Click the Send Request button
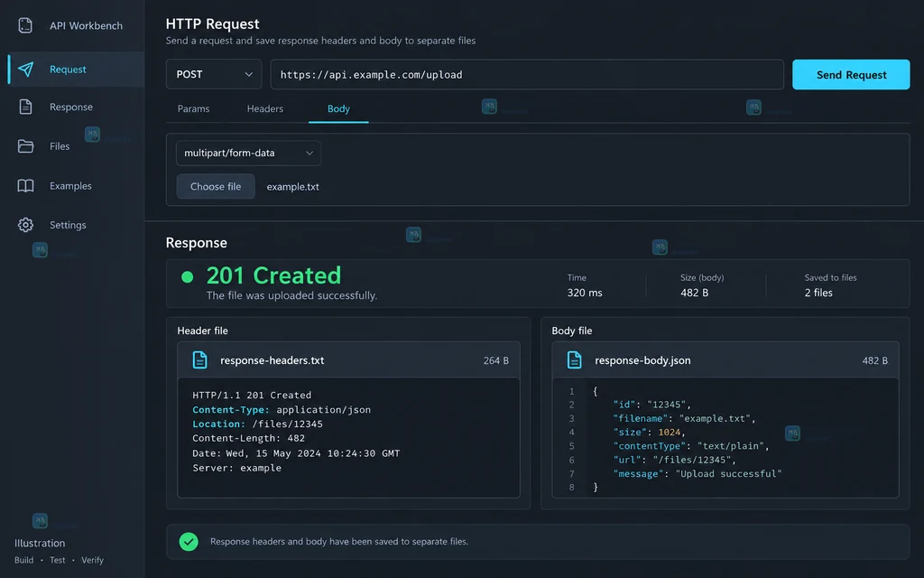 (x=851, y=74)
